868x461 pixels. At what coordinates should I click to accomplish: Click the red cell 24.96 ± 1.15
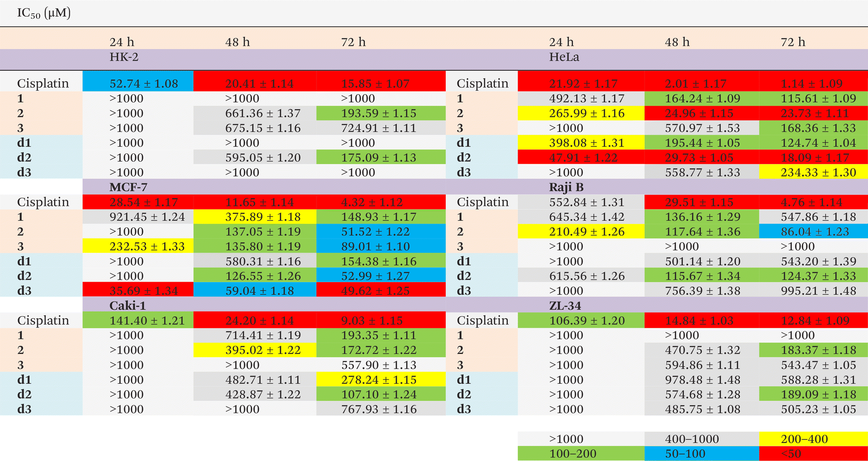point(702,113)
